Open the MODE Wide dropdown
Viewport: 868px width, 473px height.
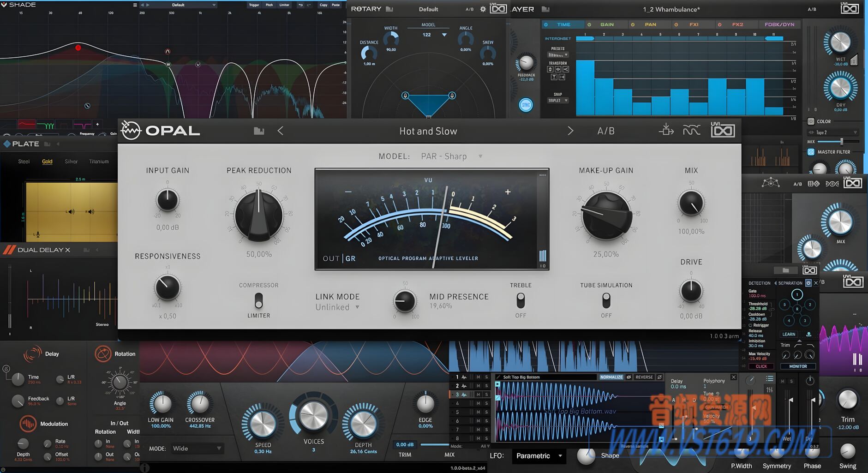197,448
